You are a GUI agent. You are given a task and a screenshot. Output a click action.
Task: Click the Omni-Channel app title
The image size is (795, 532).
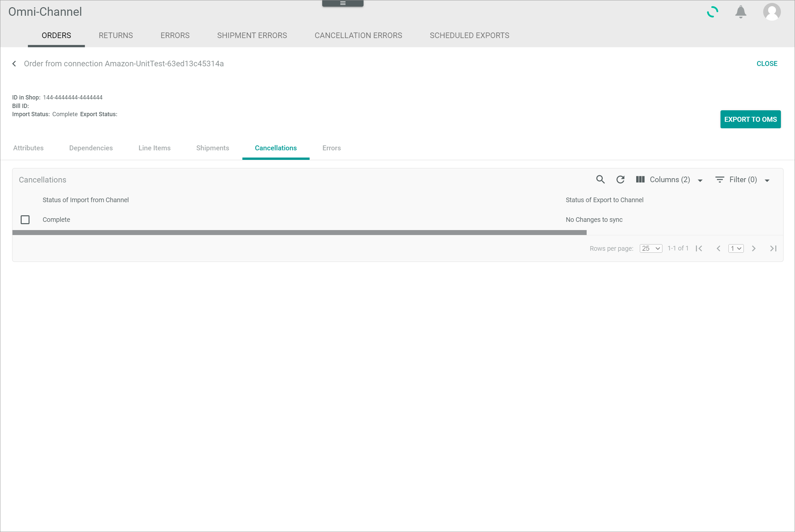tap(45, 12)
